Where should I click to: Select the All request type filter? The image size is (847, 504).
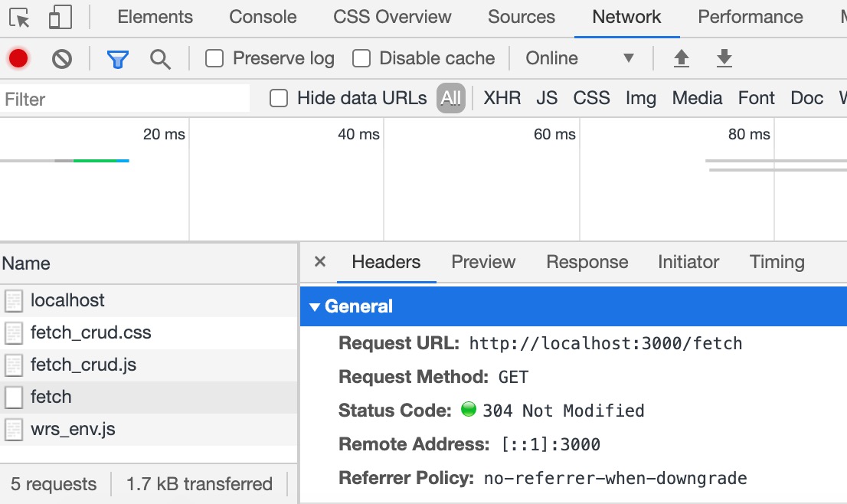point(450,98)
